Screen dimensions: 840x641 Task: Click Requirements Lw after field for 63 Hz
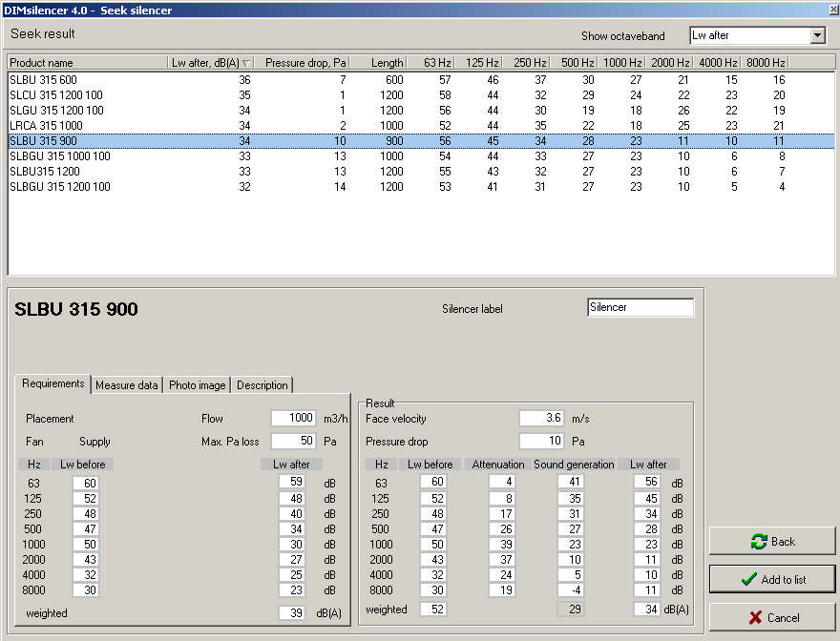click(292, 482)
